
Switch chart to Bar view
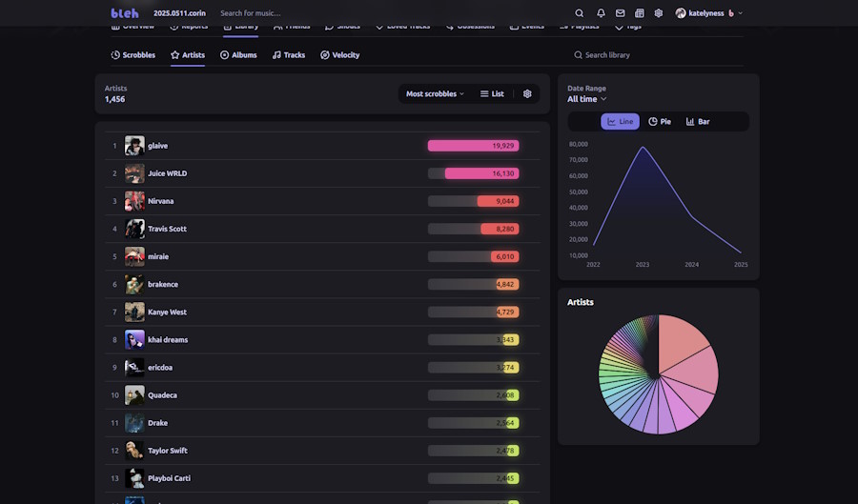pos(698,122)
